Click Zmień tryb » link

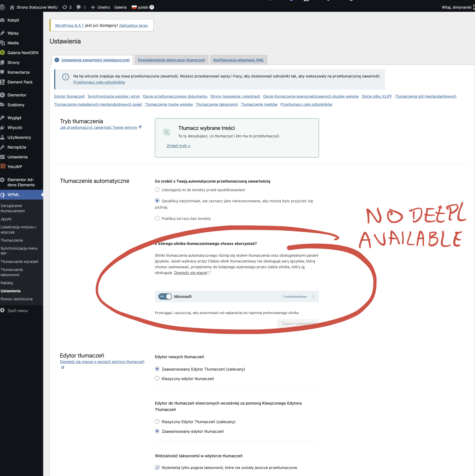(178, 146)
